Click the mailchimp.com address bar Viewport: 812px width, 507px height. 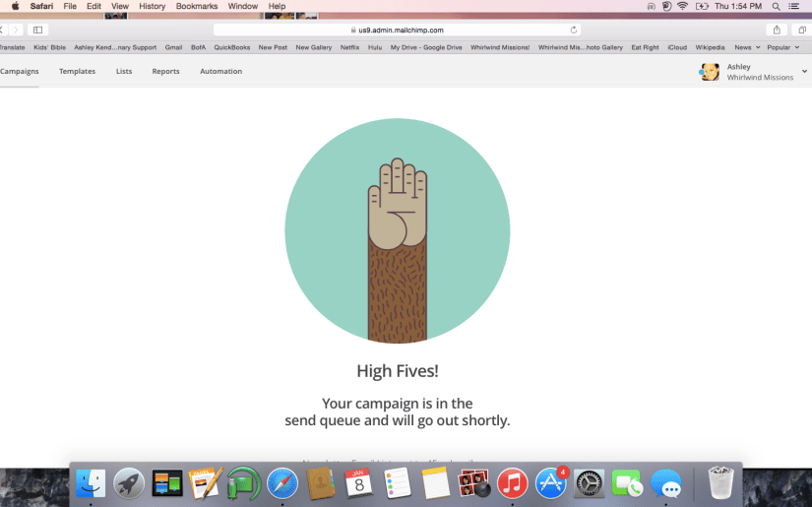click(398, 31)
